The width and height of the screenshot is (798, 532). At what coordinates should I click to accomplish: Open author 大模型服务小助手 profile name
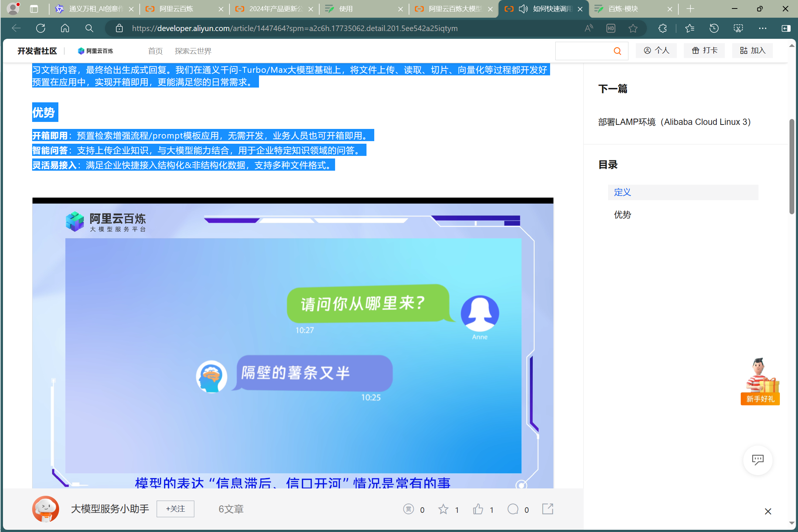click(x=110, y=509)
